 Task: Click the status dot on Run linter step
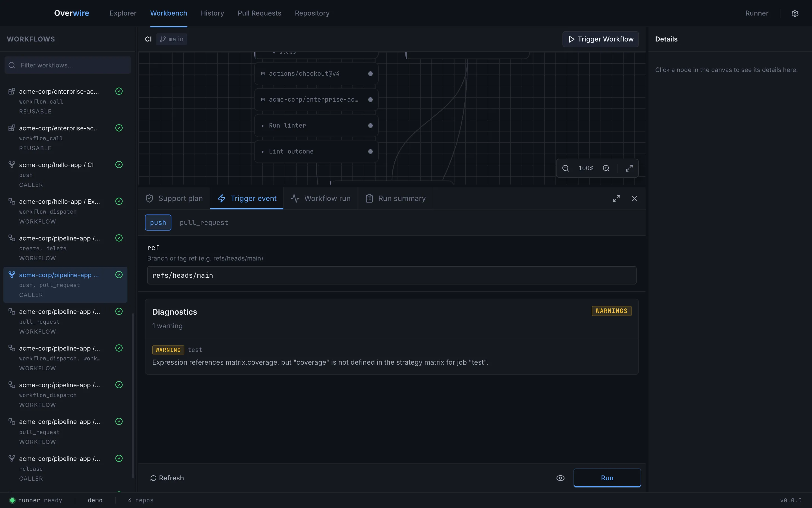click(x=370, y=126)
